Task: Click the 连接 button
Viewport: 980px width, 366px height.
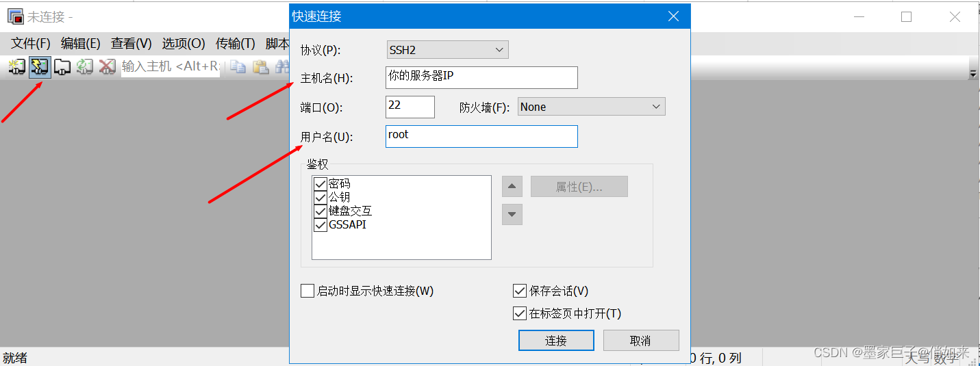Action: tap(556, 341)
